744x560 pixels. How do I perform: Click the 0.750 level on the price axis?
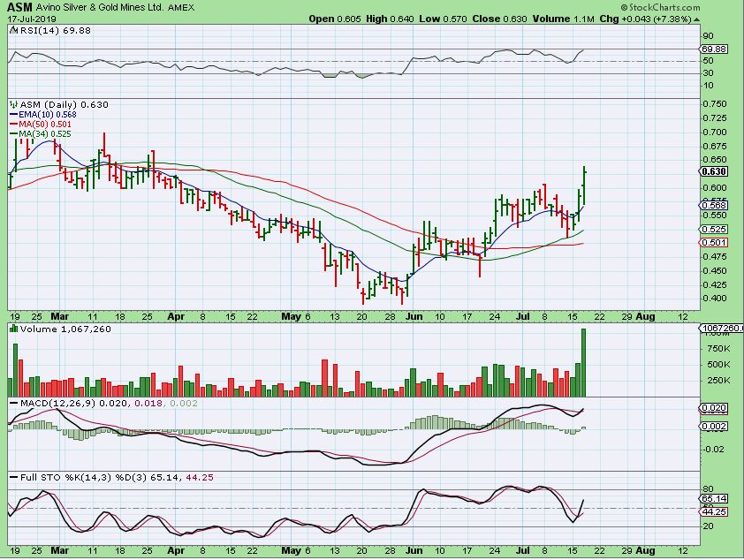715,104
